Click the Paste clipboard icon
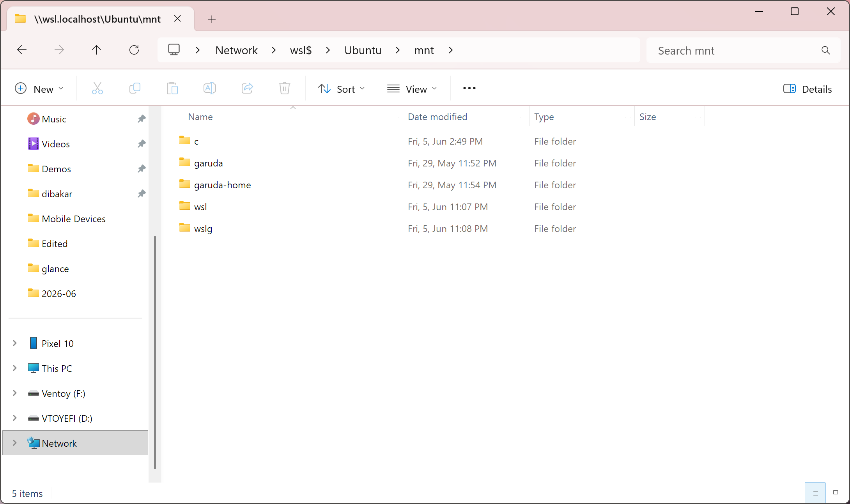The height and width of the screenshot is (504, 850). pyautogui.click(x=172, y=88)
